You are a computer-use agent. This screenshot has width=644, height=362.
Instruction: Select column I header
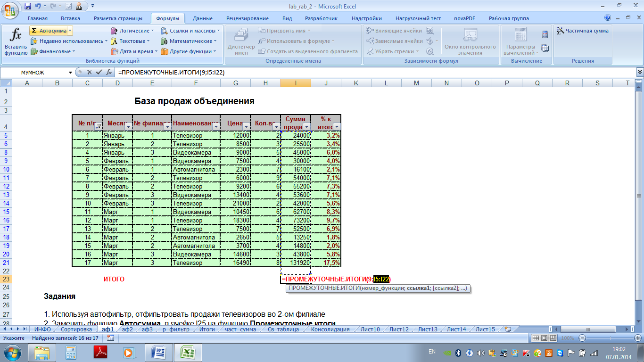(296, 83)
